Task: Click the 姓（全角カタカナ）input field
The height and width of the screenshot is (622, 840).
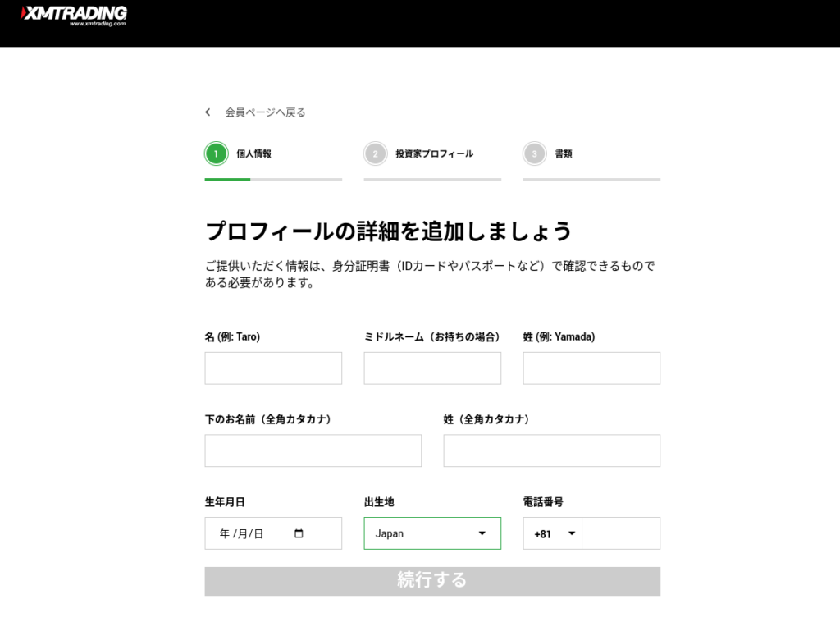Action: [551, 450]
